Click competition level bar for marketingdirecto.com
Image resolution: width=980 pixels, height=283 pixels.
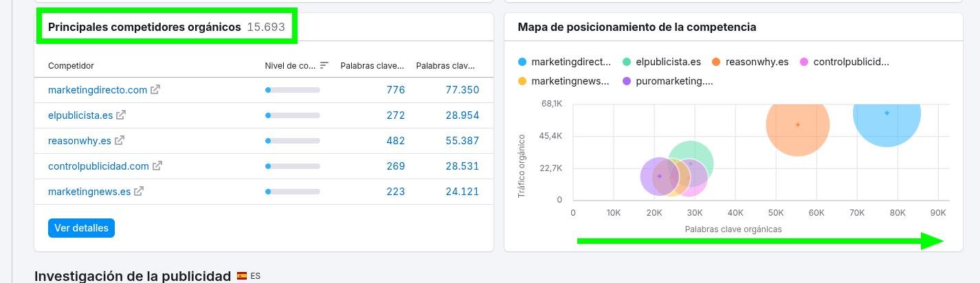tap(292, 90)
